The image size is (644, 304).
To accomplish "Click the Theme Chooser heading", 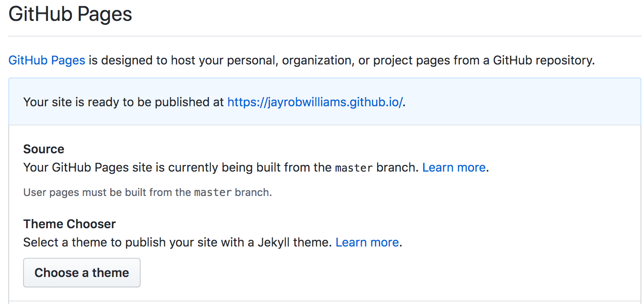I will point(69,223).
